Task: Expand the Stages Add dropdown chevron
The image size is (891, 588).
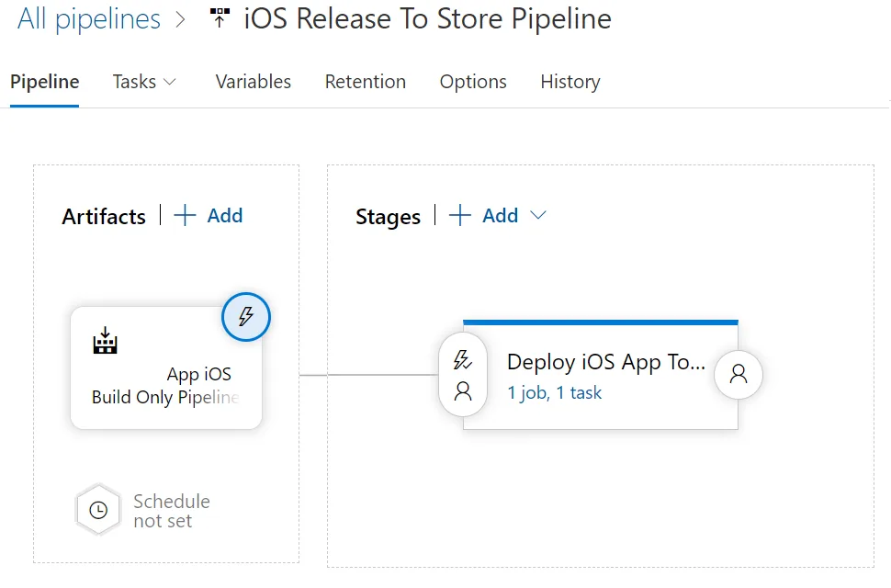Action: 537,215
